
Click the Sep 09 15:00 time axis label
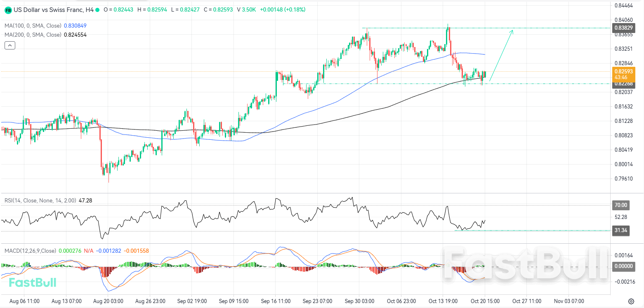pos(233,301)
